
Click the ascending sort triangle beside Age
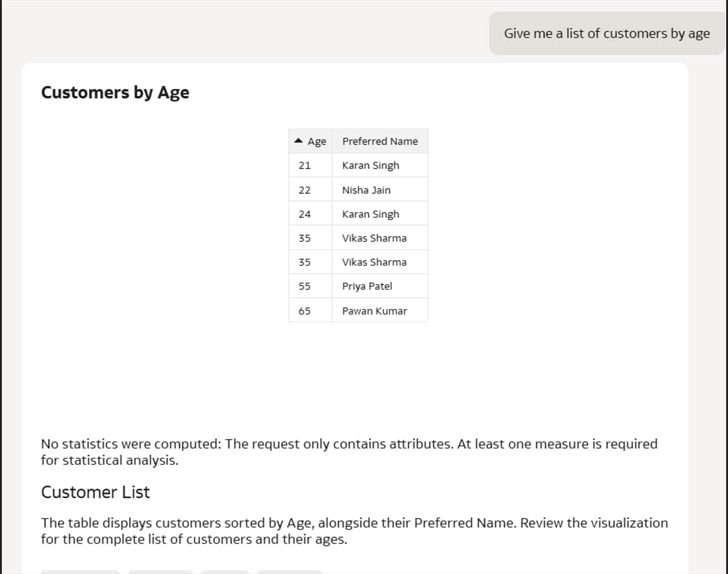point(299,141)
